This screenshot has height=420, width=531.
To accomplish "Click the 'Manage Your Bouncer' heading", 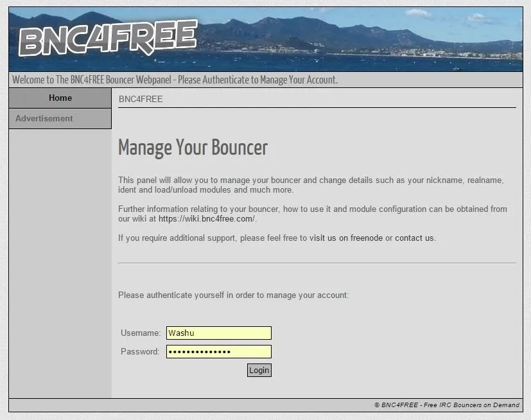I will click(x=193, y=148).
